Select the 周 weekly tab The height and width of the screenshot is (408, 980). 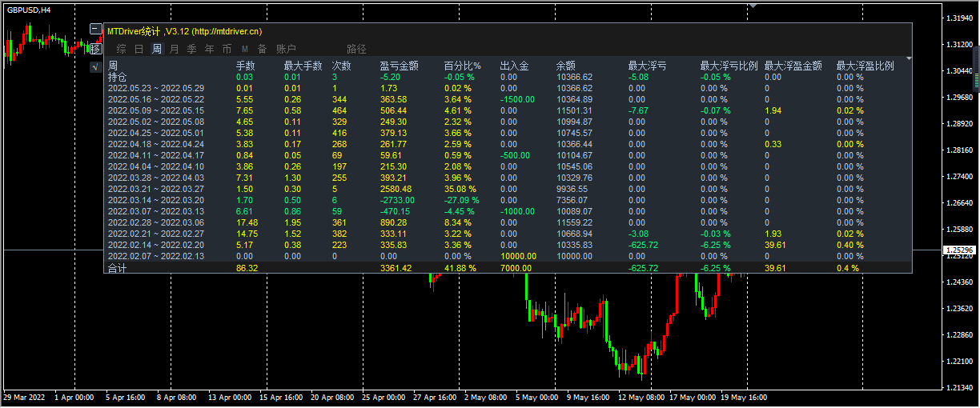click(157, 50)
